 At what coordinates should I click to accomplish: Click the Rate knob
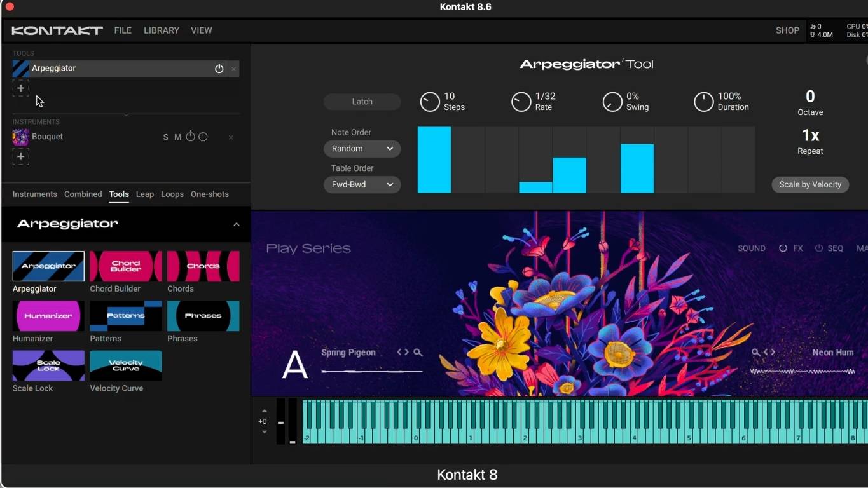click(x=521, y=102)
